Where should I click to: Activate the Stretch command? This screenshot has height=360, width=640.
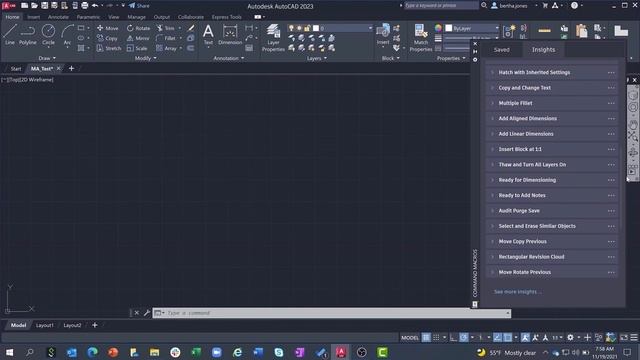pos(109,48)
